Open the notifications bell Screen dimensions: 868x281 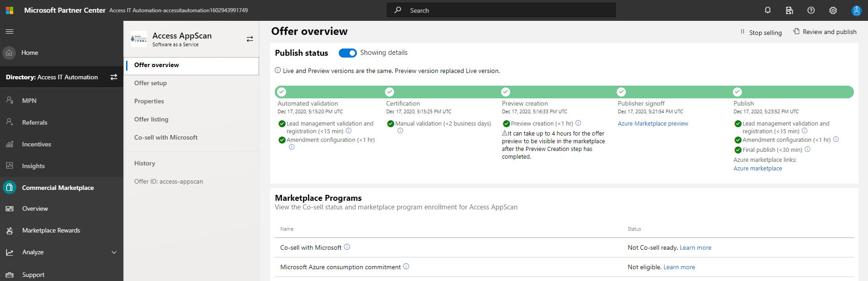(x=768, y=10)
